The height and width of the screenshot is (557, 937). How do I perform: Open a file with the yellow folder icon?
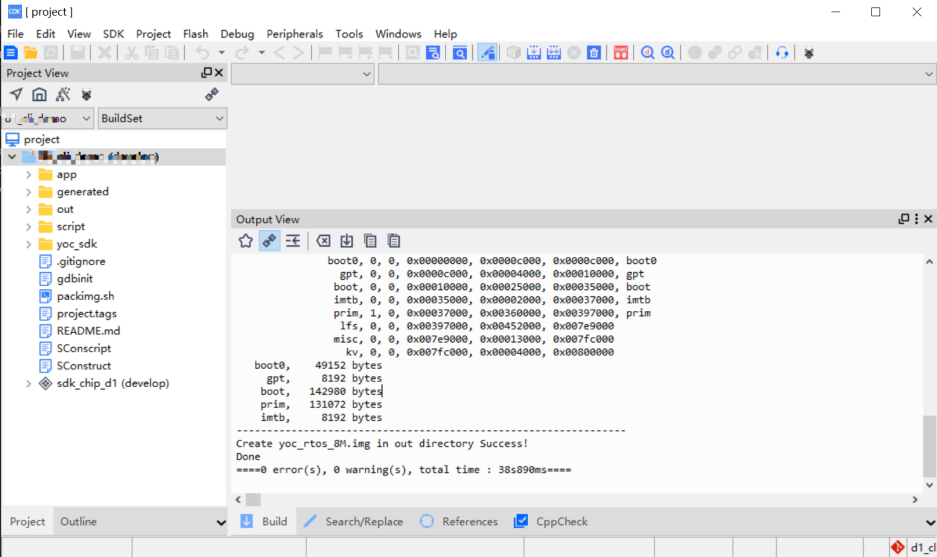click(30, 53)
